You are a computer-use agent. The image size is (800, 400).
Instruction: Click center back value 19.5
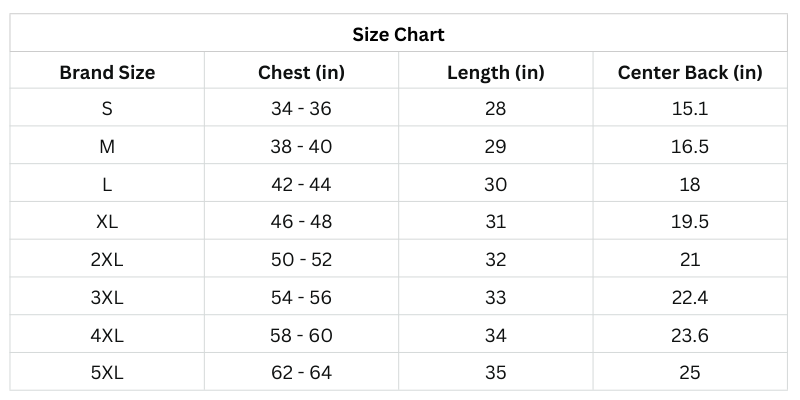690,222
